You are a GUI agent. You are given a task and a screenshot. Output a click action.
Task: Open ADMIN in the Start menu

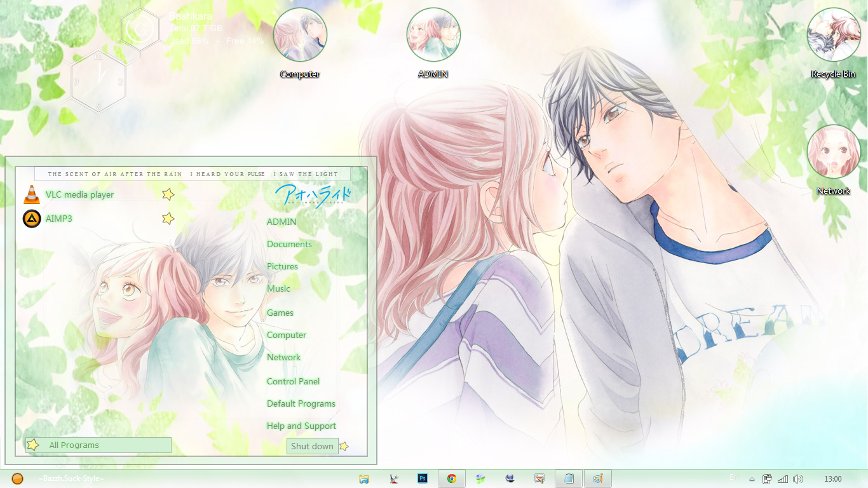click(x=281, y=222)
